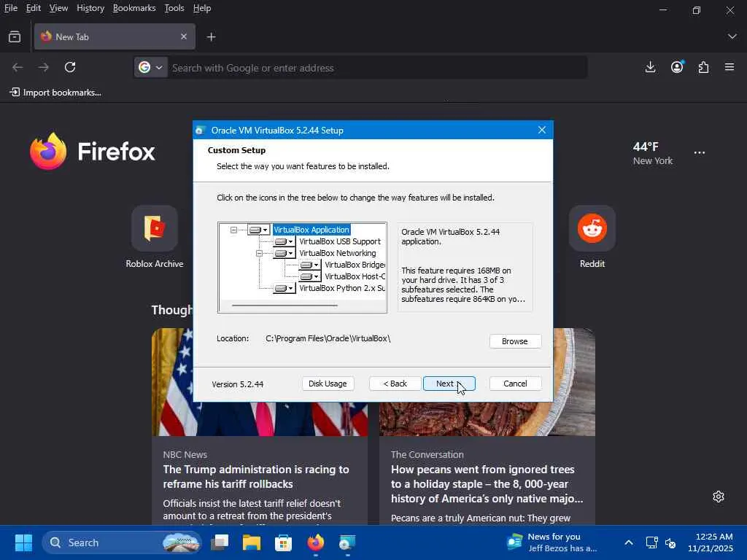Image resolution: width=747 pixels, height=560 pixels.
Task: Cancel the VirtualBox setup
Action: click(515, 384)
